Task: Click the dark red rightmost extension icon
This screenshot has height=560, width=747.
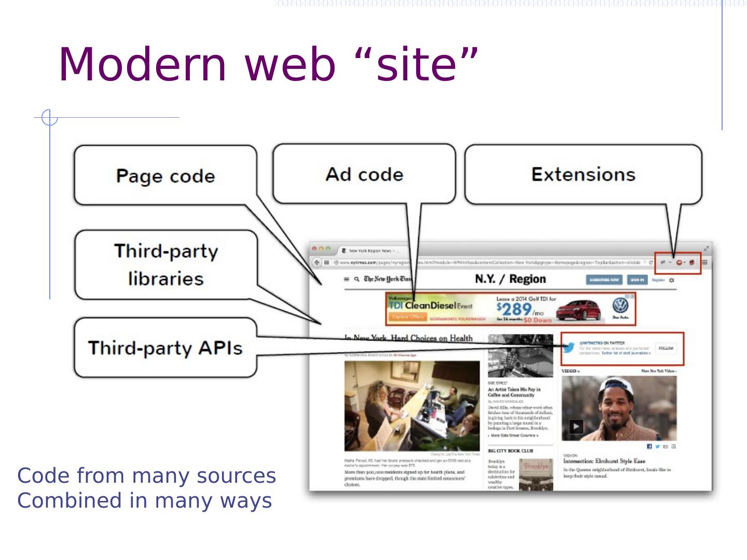Action: click(692, 262)
